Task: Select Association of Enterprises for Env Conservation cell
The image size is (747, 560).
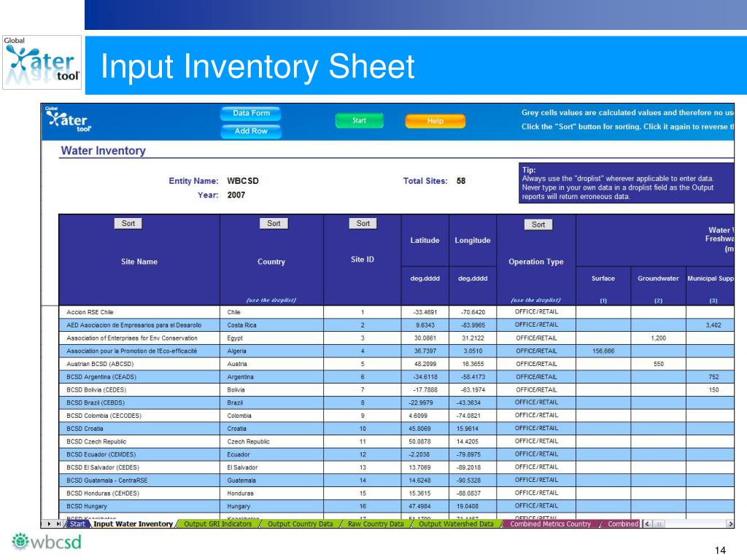Action: click(x=139, y=338)
